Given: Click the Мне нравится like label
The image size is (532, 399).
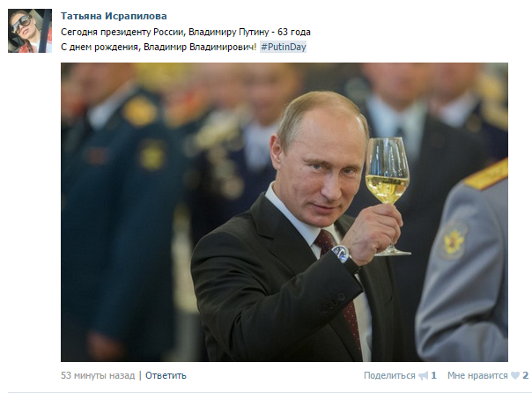Looking at the screenshot, I should coord(477,375).
